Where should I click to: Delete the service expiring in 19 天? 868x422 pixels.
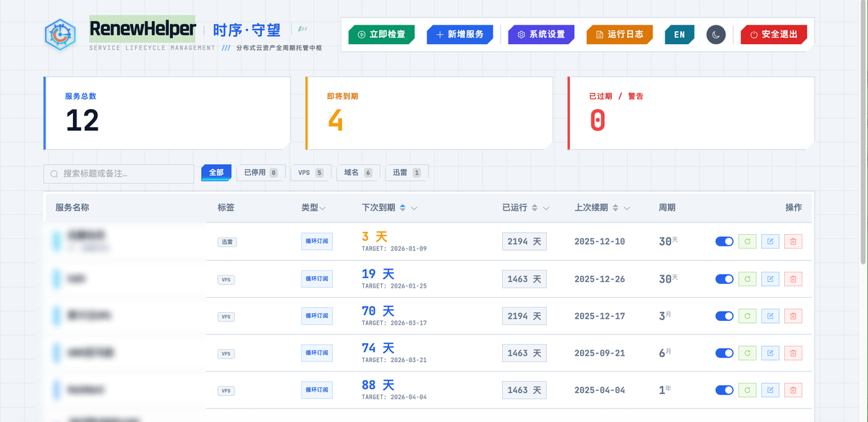pos(793,278)
